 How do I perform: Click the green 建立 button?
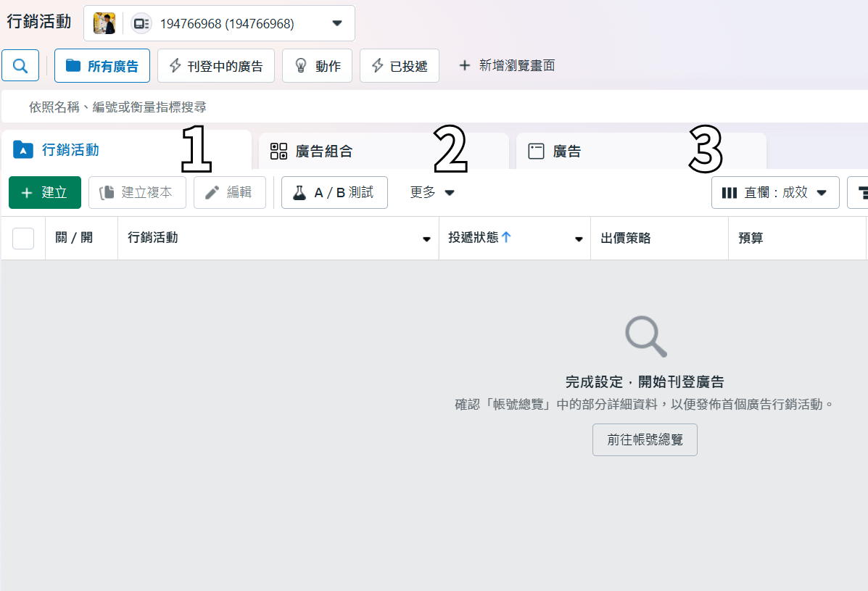[x=45, y=193]
